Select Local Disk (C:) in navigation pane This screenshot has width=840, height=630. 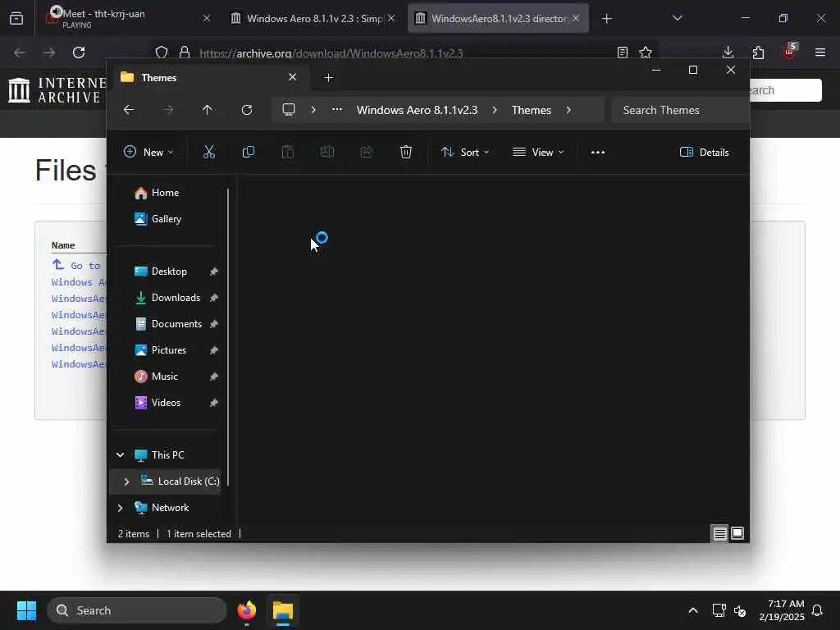coord(189,481)
